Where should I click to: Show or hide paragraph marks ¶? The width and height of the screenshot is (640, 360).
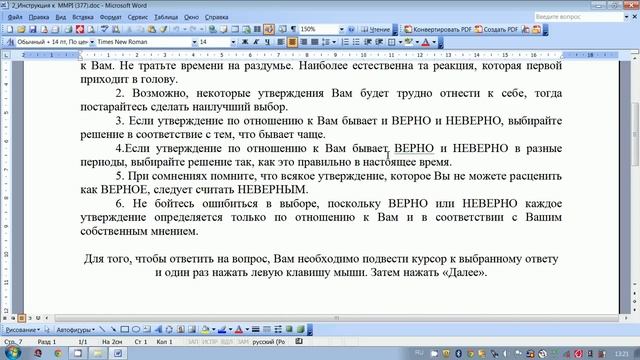(293, 29)
